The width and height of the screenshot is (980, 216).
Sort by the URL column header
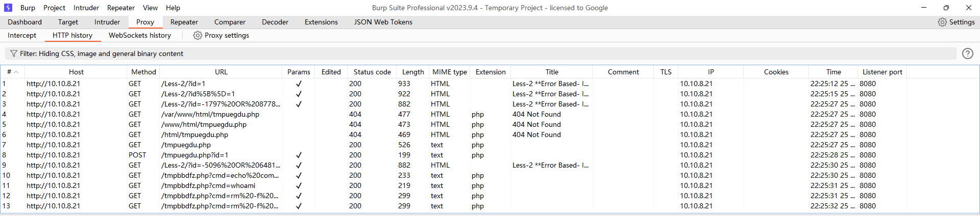click(x=221, y=72)
